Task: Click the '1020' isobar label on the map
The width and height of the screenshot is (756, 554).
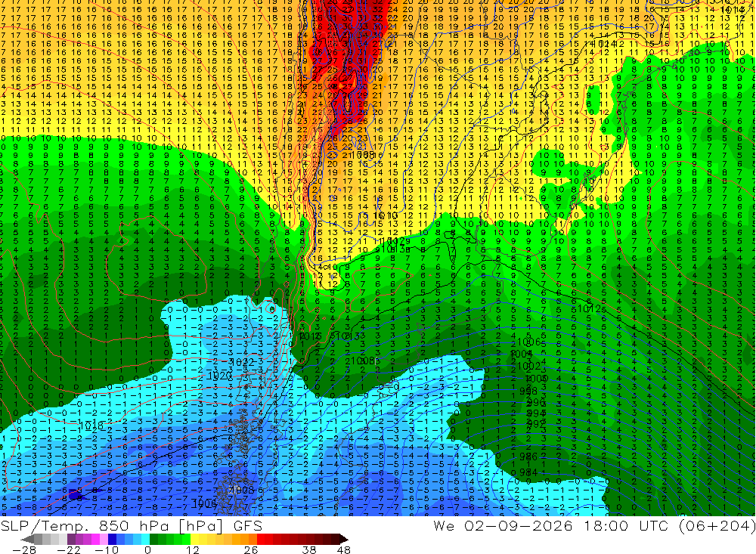Action: pyautogui.click(x=219, y=376)
